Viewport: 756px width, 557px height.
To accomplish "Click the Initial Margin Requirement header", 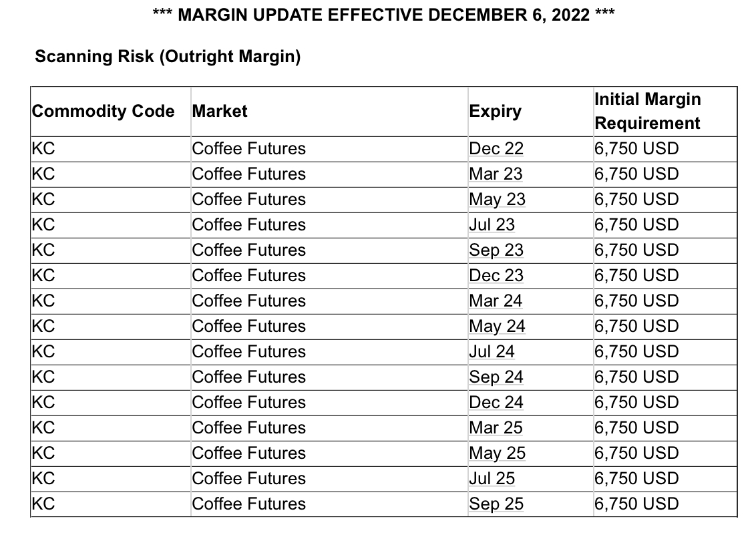I will (x=647, y=111).
